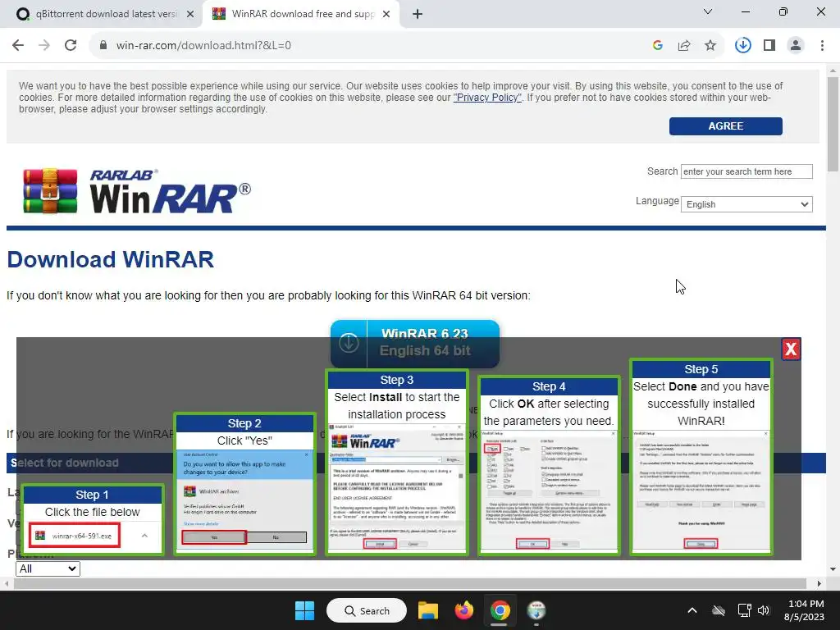Image resolution: width=840 pixels, height=630 pixels.
Task: Open File Explorer from the taskbar
Action: (428, 610)
